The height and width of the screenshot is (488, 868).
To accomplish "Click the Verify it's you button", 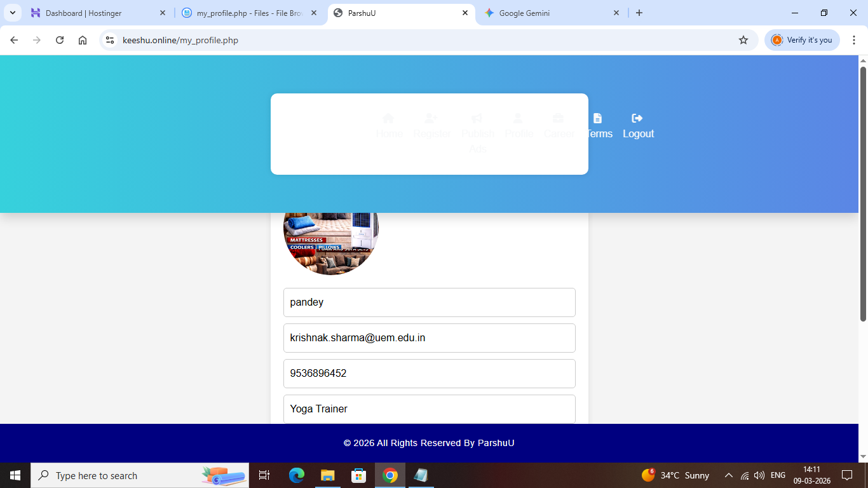I will (802, 40).
